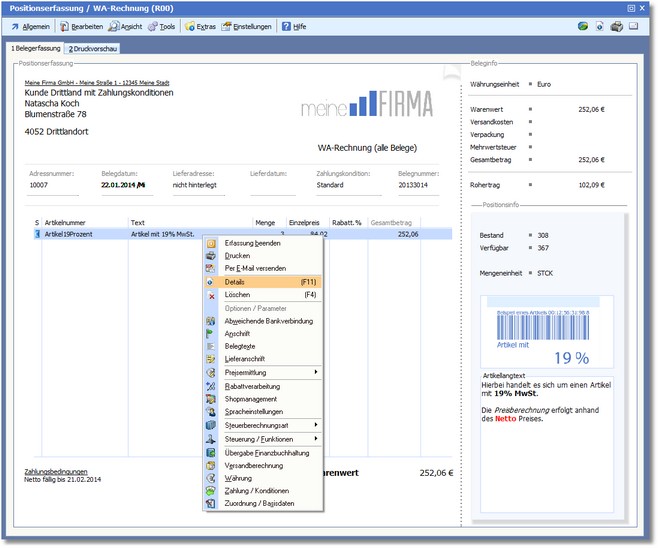Switch to the Druckvorschau tab
This screenshot has height=548, width=658.
[x=93, y=48]
